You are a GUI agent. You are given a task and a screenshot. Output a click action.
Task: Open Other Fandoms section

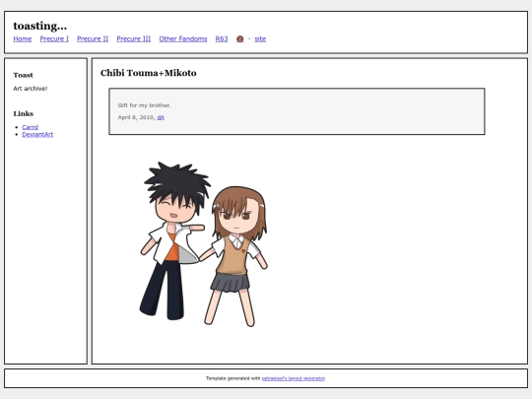(183, 39)
